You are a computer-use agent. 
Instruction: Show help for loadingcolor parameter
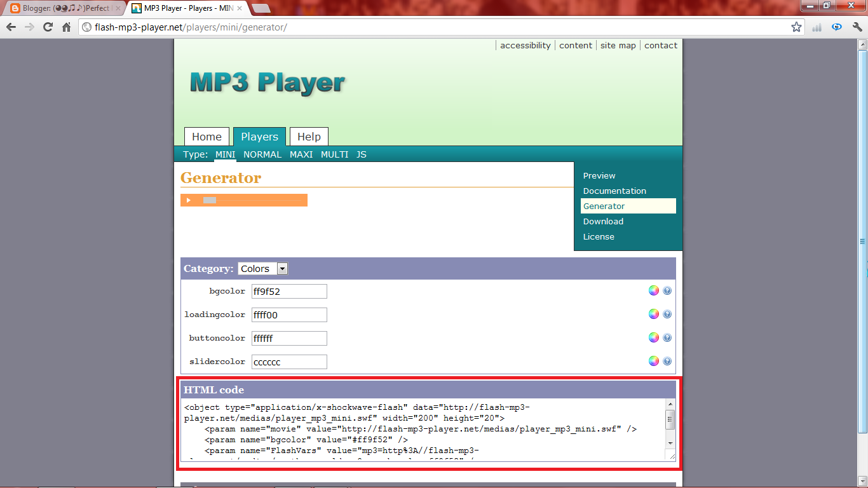(667, 314)
